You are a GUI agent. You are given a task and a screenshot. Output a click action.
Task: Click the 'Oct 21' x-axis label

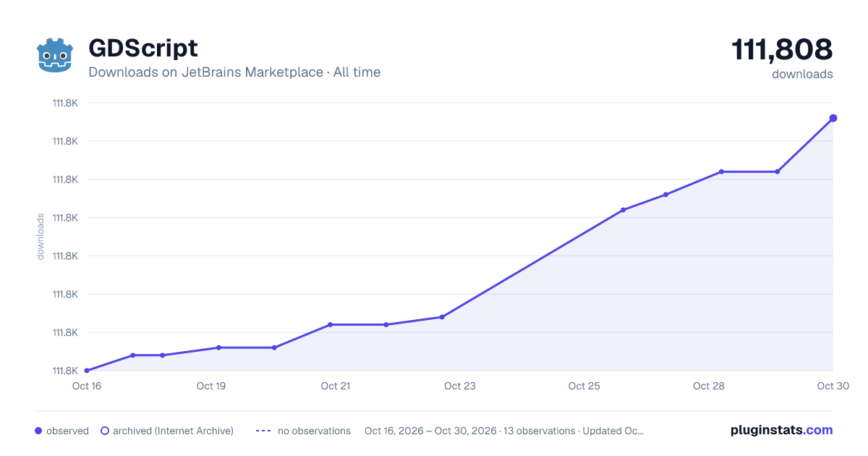(336, 386)
